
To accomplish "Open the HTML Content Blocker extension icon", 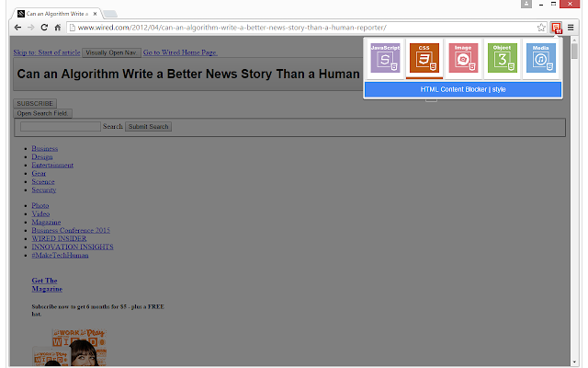I will tap(556, 28).
